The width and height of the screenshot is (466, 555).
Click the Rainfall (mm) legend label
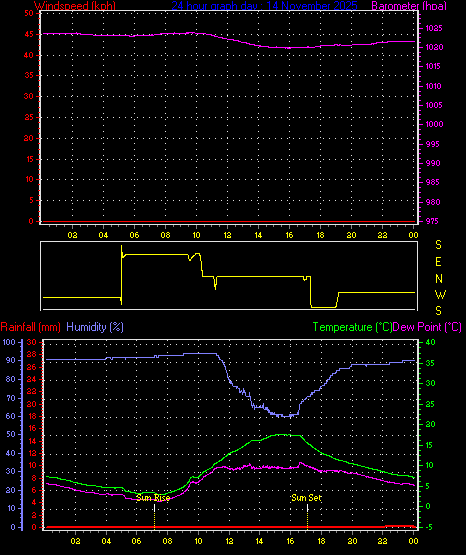tap(30, 327)
